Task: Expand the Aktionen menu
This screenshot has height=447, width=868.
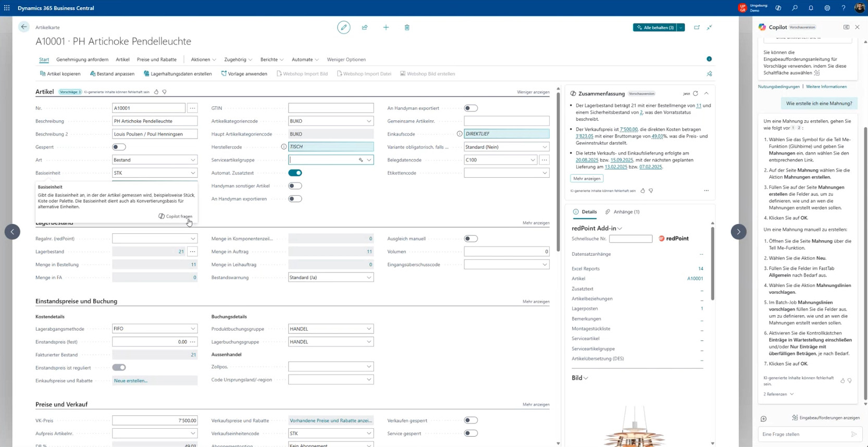Action: click(x=203, y=59)
